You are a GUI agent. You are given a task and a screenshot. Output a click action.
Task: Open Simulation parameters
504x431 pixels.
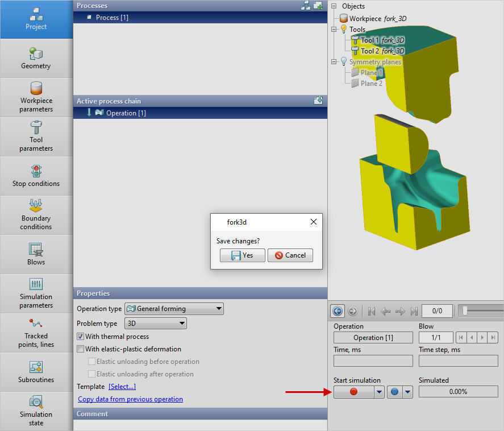tap(36, 293)
